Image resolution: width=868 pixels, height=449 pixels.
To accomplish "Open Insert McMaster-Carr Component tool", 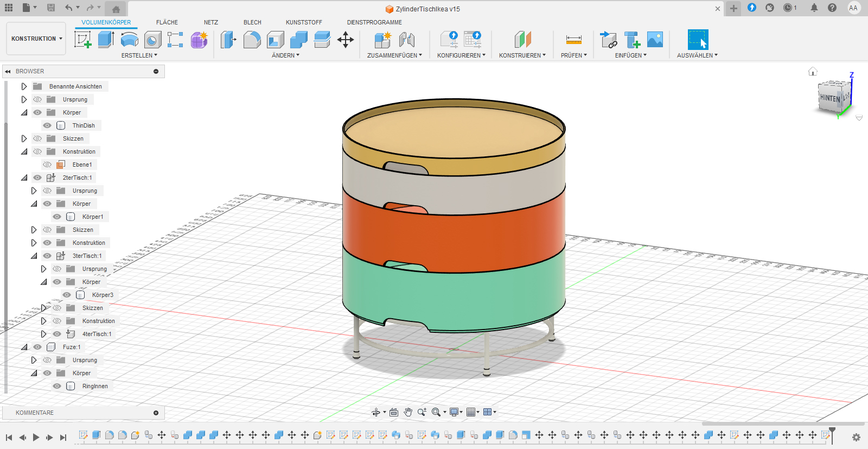I will click(x=632, y=40).
